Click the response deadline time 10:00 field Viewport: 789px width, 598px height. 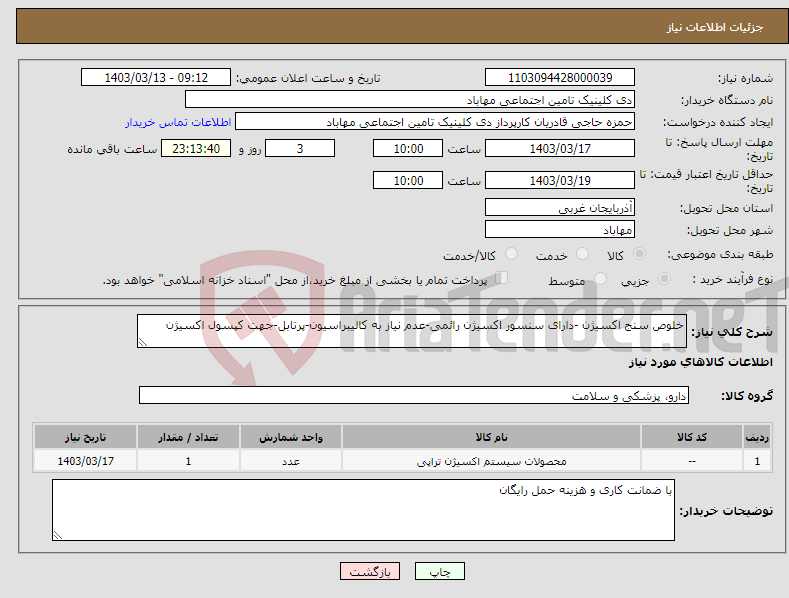coord(408,148)
